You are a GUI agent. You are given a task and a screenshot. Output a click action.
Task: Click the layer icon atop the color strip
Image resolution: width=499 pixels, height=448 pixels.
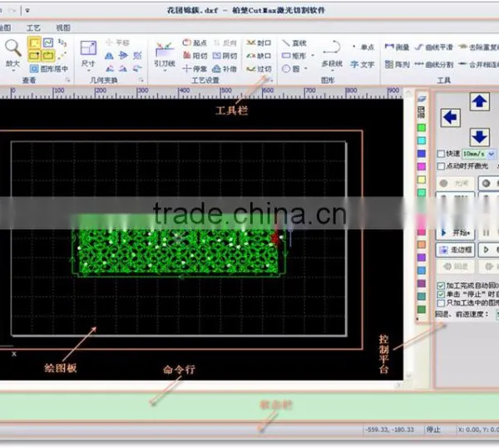[x=422, y=100]
